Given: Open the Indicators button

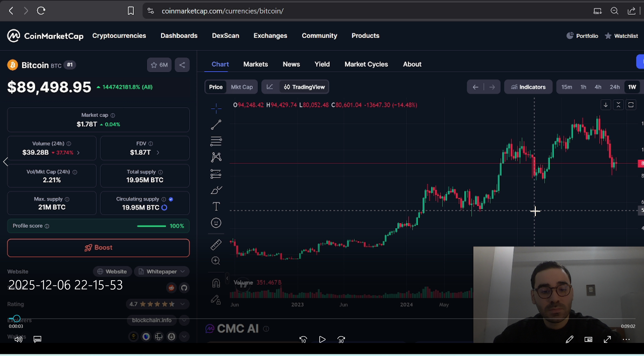Looking at the screenshot, I should point(528,87).
